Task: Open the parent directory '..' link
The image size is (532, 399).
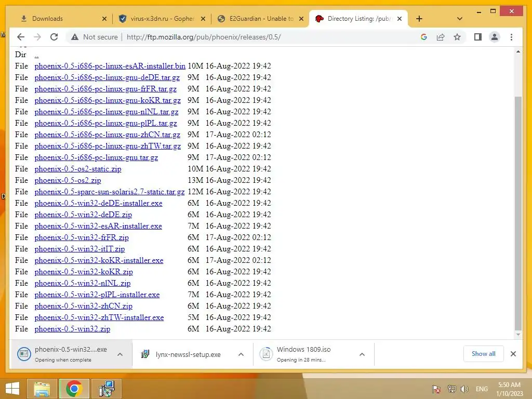Action: click(x=36, y=55)
